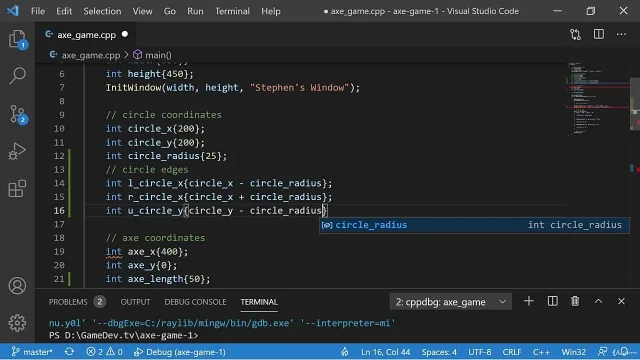
Task: Change indentation via Spaces: 4
Action: tap(439, 352)
